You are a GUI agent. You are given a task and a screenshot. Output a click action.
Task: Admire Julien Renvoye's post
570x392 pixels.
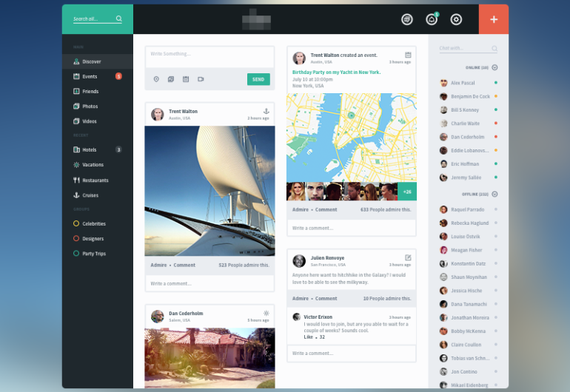tap(300, 299)
